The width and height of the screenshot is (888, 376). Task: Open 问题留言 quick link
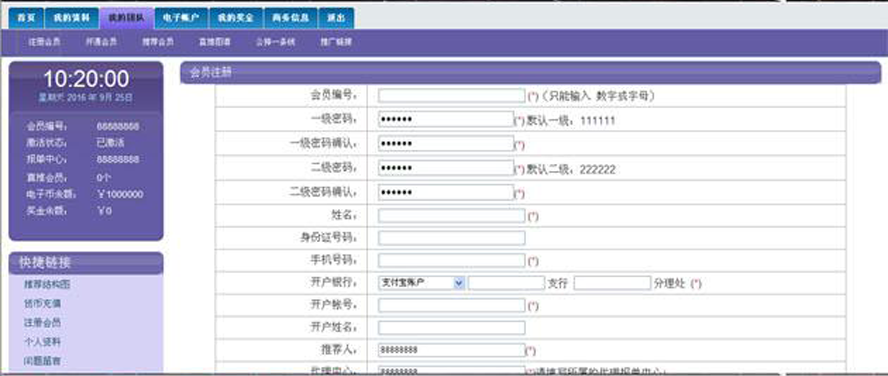pos(42,361)
